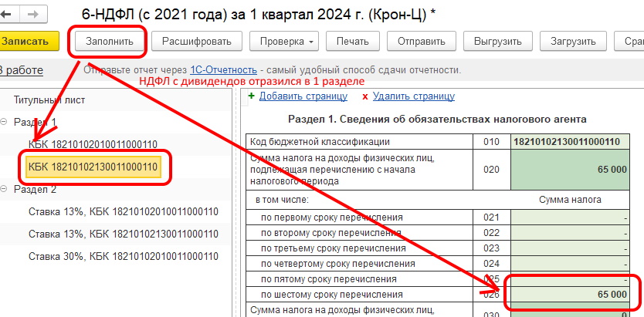The height and width of the screenshot is (317, 644).
Task: Click the Печать button
Action: (352, 42)
